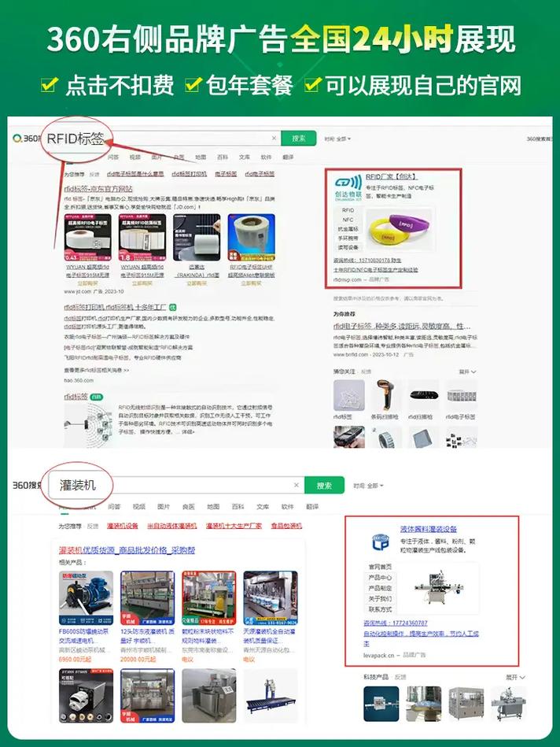Image resolution: width=560 pixels, height=747 pixels.
Task: Open the rfid标签打印机 rfid标签机 十多年工厂 result
Action: [116, 307]
